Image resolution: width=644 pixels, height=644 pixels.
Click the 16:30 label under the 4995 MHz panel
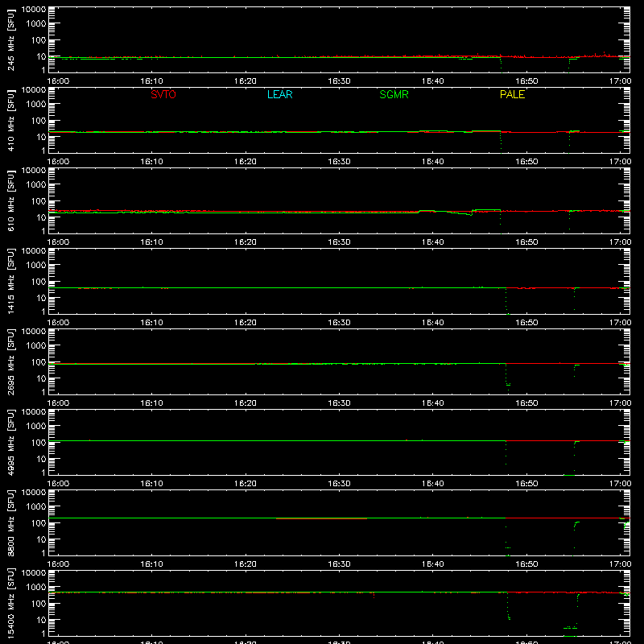pyautogui.click(x=339, y=484)
